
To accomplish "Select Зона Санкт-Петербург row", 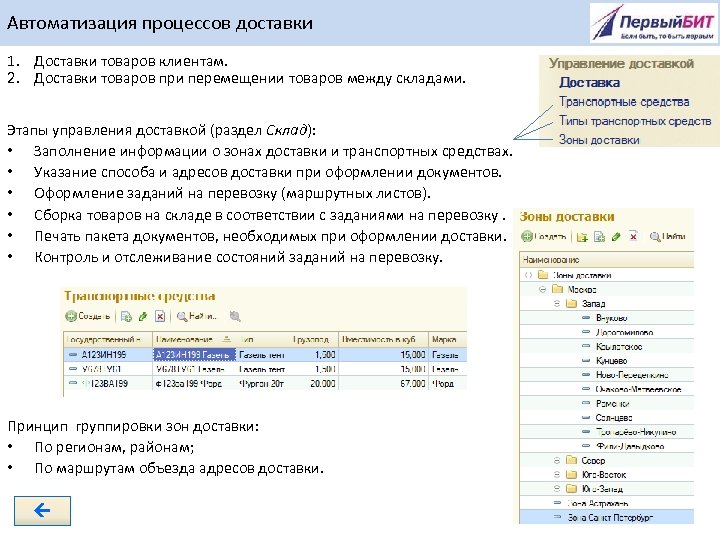I will point(606,517).
